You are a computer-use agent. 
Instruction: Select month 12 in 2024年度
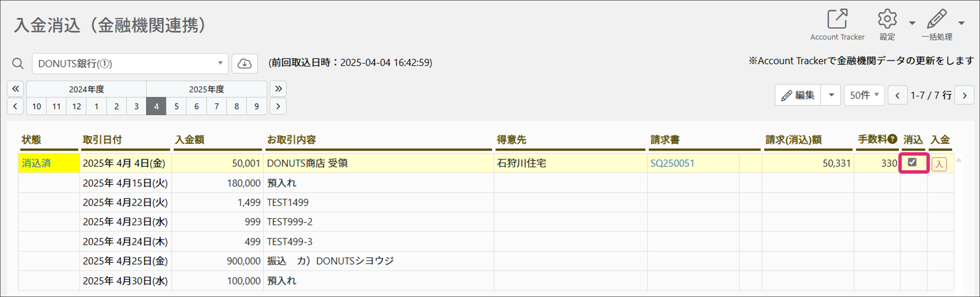pos(76,106)
